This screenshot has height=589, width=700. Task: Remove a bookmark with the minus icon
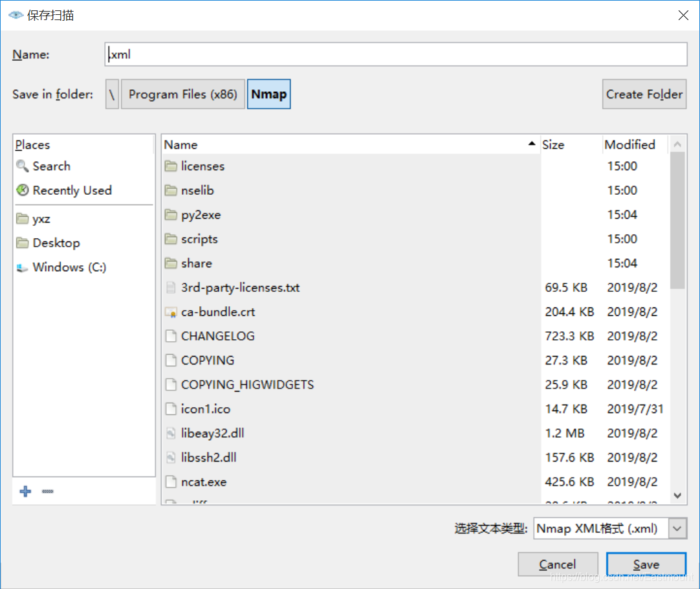point(48,491)
